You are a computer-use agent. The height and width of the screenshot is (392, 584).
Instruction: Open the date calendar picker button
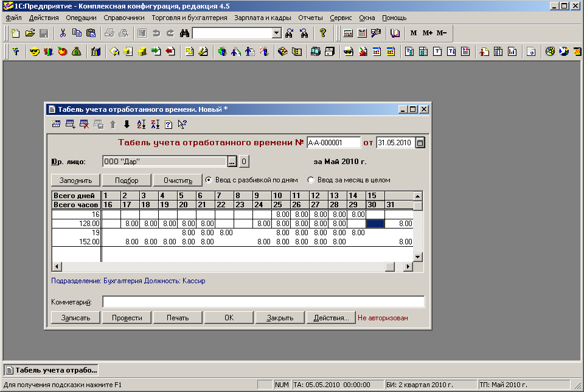click(420, 143)
